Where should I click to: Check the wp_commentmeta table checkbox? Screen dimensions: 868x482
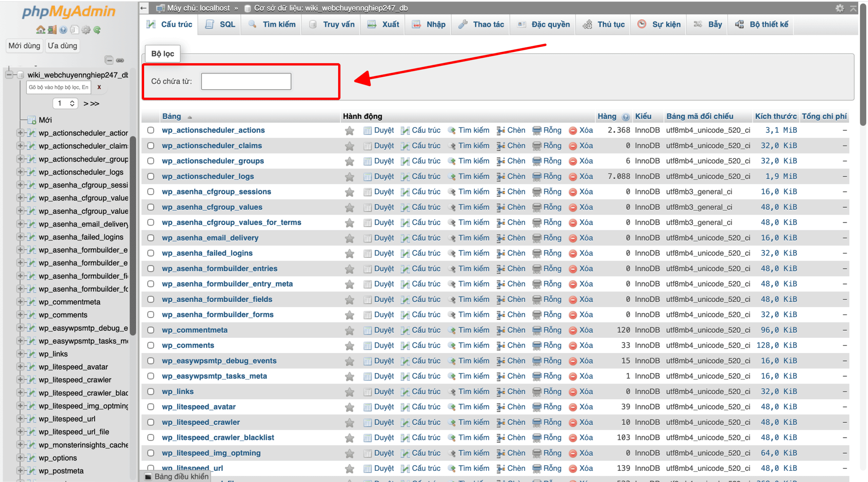point(151,330)
